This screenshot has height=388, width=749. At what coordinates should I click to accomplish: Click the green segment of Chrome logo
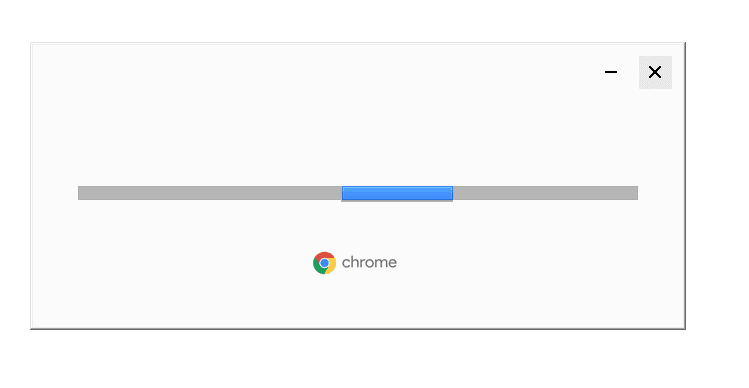pos(317,267)
